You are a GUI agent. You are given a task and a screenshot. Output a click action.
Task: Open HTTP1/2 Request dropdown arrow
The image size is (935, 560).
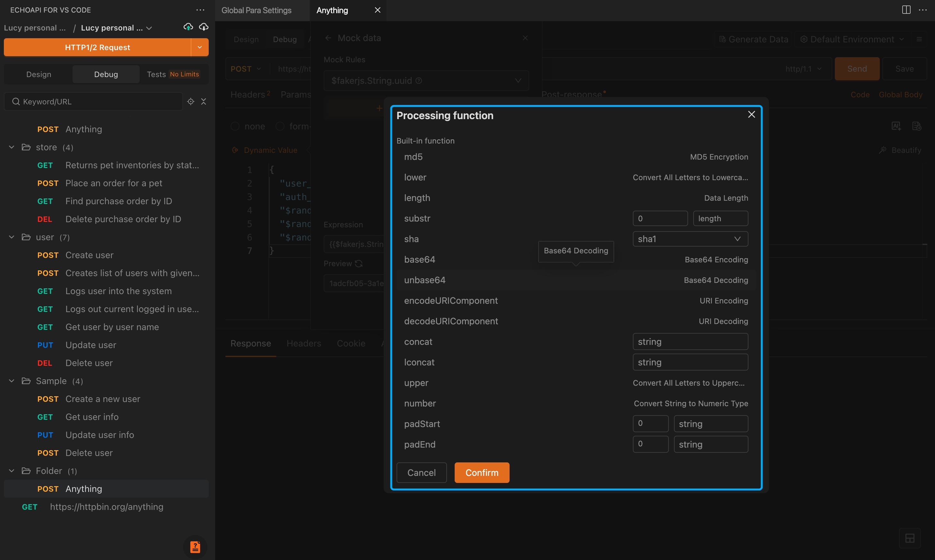click(200, 48)
